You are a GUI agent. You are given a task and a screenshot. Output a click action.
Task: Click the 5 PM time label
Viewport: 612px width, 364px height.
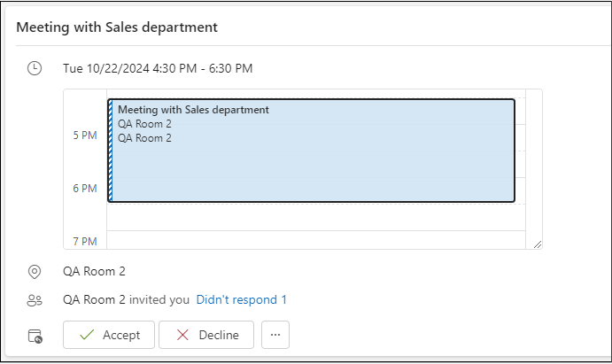click(85, 136)
